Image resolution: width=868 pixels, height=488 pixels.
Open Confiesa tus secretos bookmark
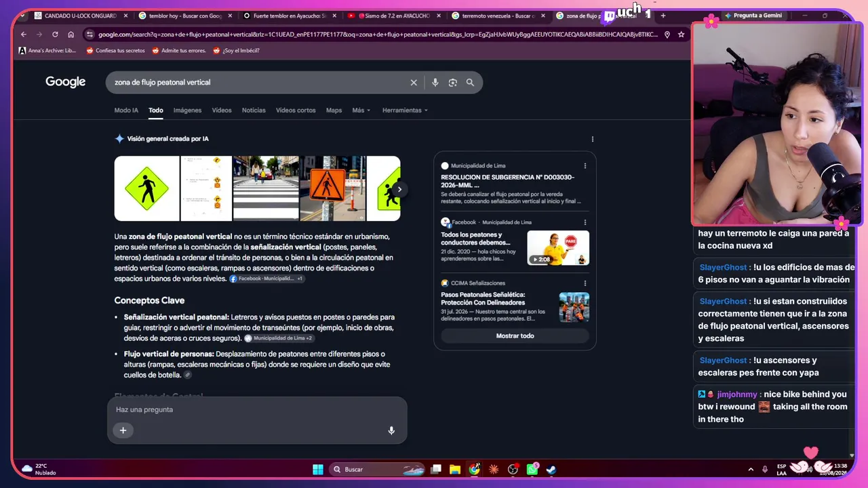[x=115, y=50]
